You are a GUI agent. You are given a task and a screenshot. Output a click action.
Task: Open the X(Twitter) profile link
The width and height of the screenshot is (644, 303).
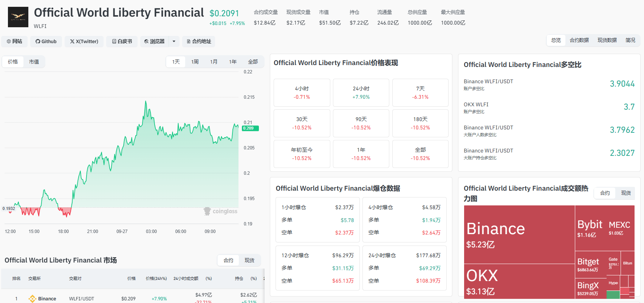click(84, 41)
